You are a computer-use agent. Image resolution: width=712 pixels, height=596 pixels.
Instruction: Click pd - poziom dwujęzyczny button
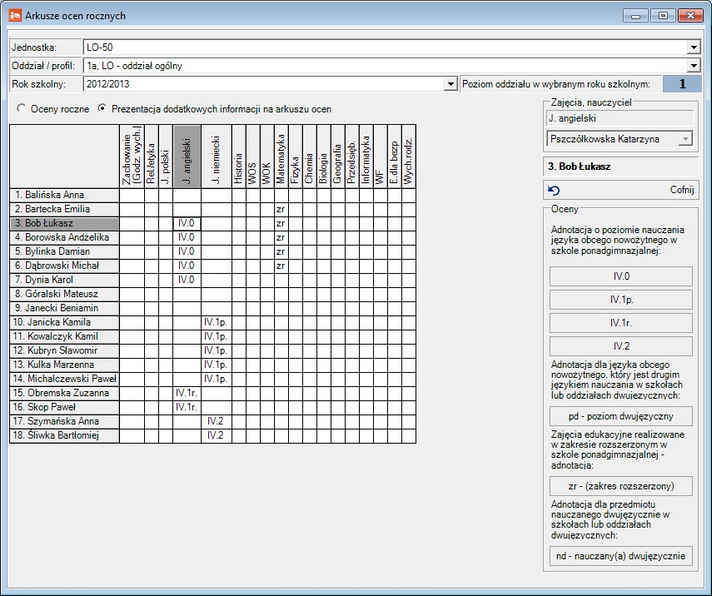coord(621,416)
